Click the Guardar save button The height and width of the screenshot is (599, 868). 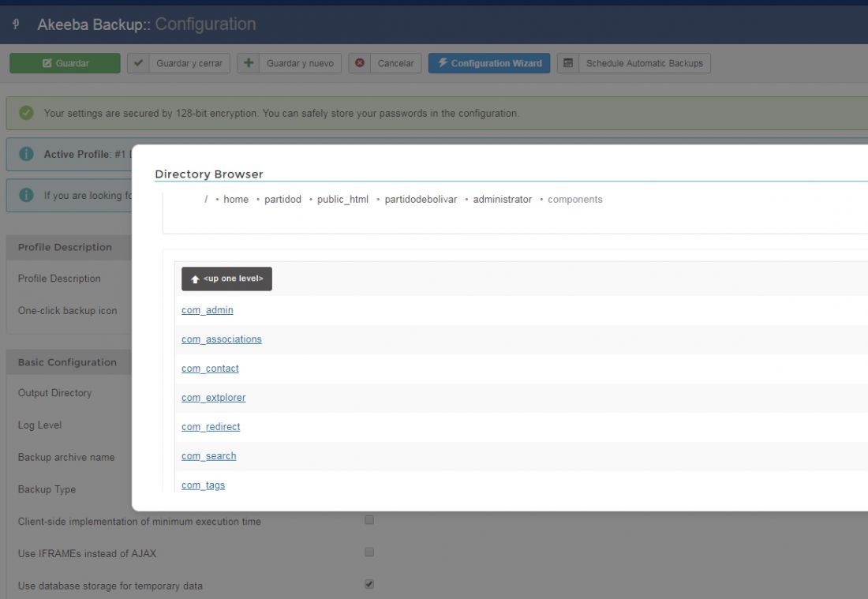pyautogui.click(x=65, y=63)
